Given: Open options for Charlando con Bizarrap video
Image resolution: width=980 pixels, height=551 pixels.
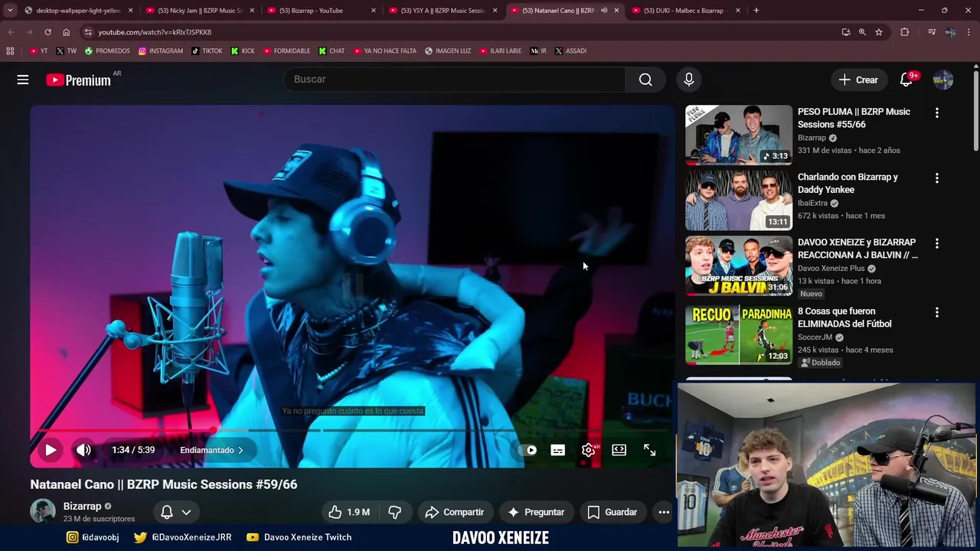Looking at the screenshot, I should click(936, 178).
